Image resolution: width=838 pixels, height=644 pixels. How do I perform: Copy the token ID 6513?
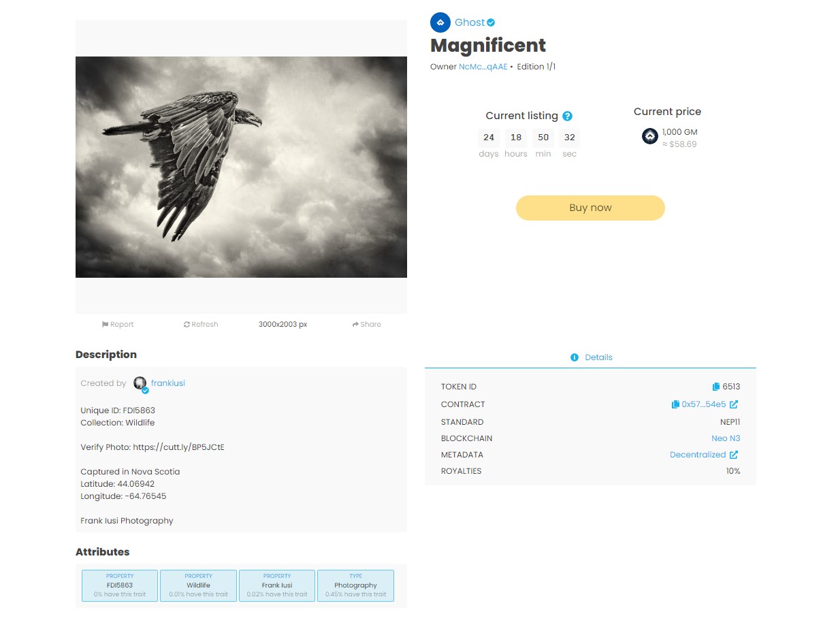715,387
